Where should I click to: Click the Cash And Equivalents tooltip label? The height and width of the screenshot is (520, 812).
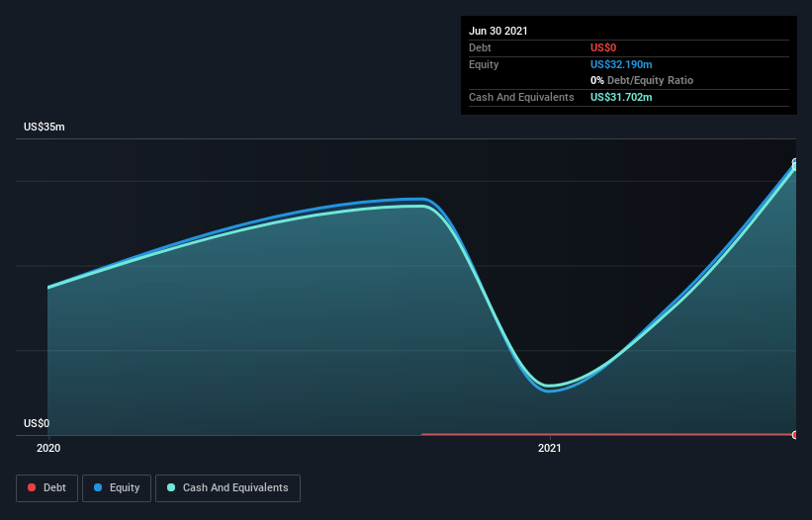521,97
